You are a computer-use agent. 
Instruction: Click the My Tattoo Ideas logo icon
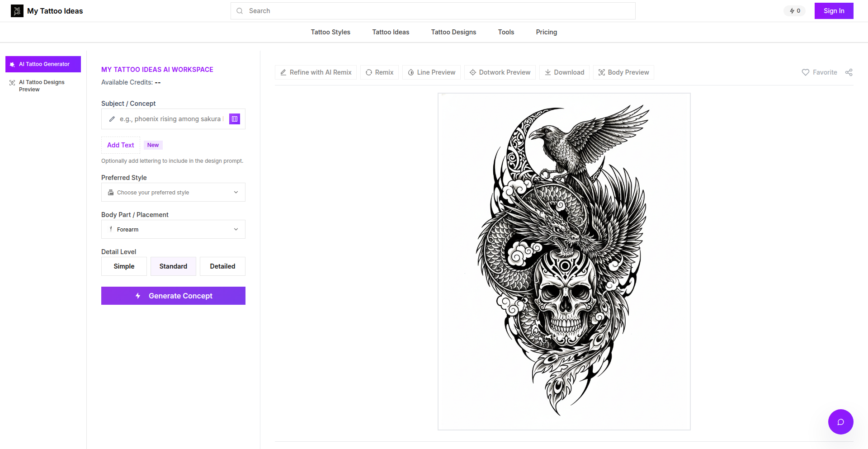tap(17, 11)
